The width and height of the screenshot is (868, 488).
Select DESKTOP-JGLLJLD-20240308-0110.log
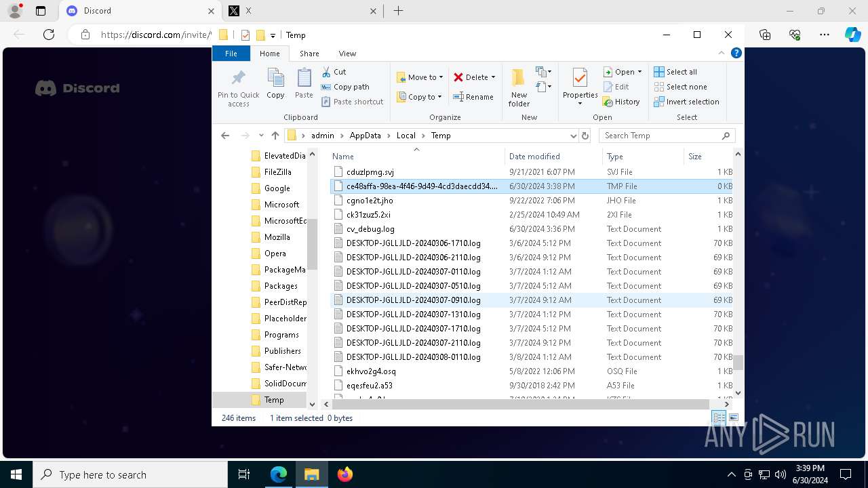532,357
